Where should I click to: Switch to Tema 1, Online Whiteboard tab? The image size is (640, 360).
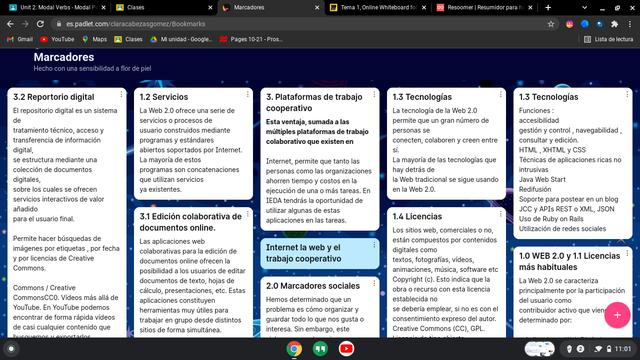378,7
